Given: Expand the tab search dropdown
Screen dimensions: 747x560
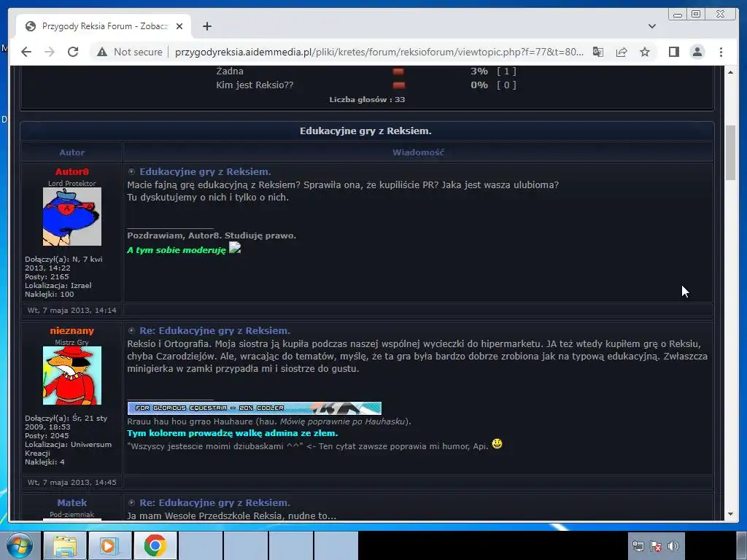Looking at the screenshot, I should (x=651, y=26).
